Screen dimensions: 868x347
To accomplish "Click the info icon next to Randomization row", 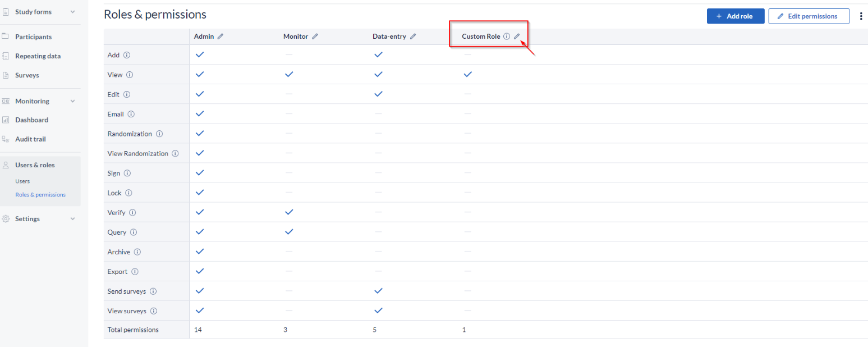I will click(x=159, y=134).
